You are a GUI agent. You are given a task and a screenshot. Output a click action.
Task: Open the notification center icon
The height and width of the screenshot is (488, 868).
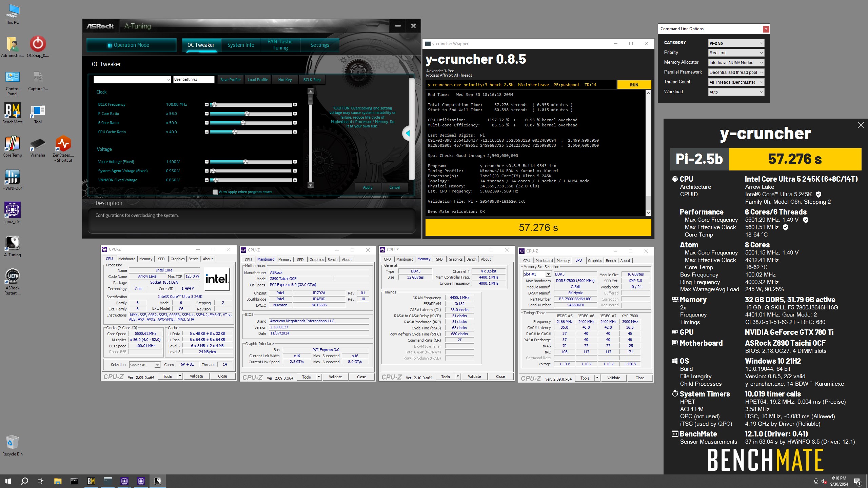click(x=857, y=481)
